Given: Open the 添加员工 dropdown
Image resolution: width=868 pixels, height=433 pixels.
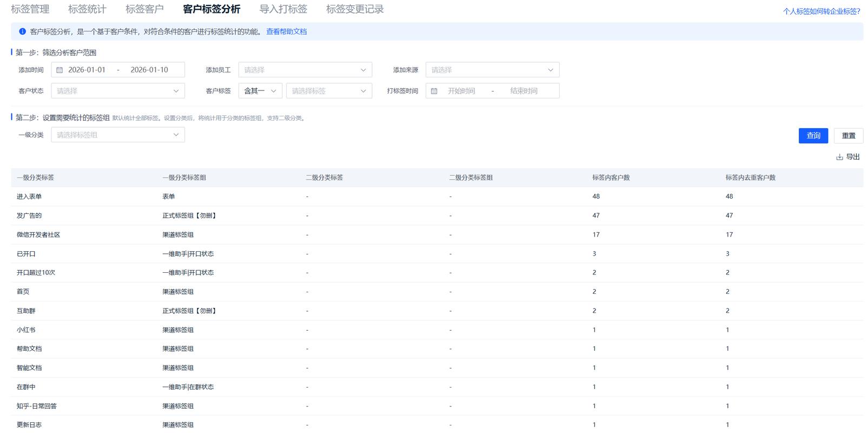Looking at the screenshot, I should [x=305, y=70].
